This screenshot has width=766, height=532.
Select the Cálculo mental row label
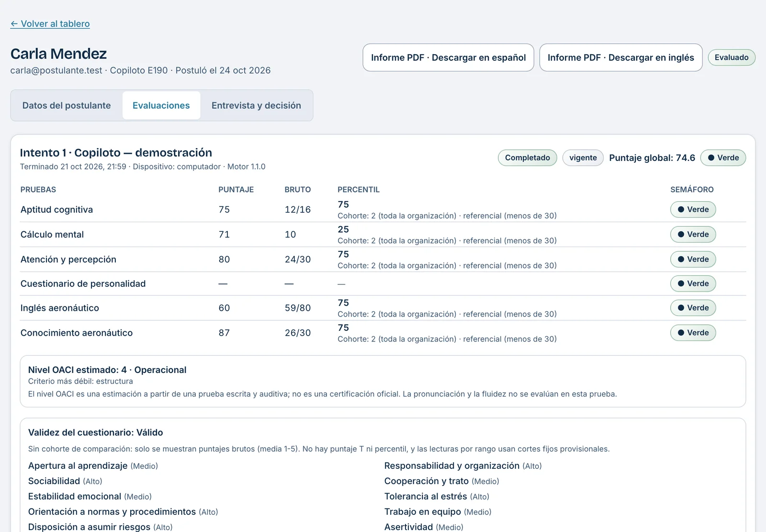coord(52,234)
